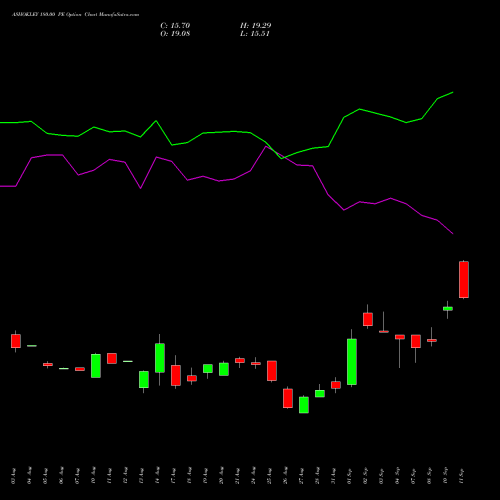This screenshot has height=500, width=500.
Task: Click the open value O: 19.08
Action: click(x=175, y=34)
